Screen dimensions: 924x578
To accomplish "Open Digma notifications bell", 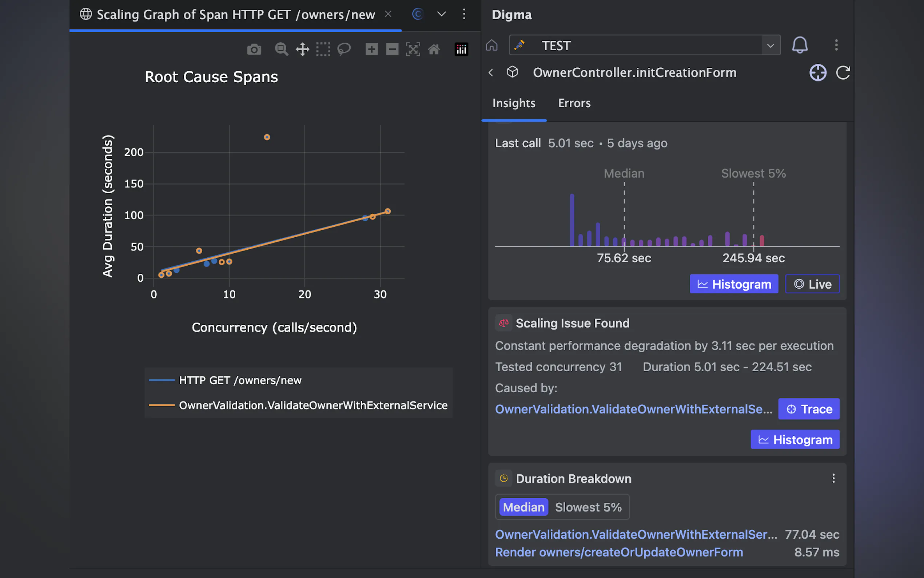I will (x=800, y=45).
